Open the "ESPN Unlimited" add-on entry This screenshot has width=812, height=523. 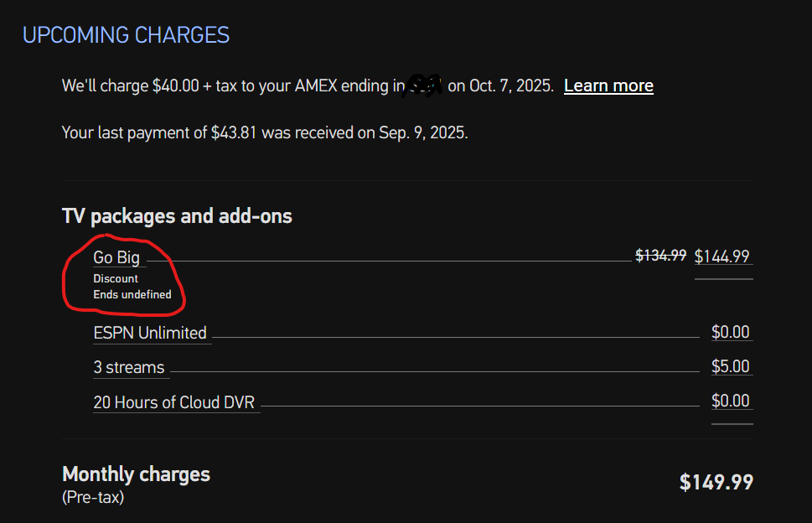(150, 333)
